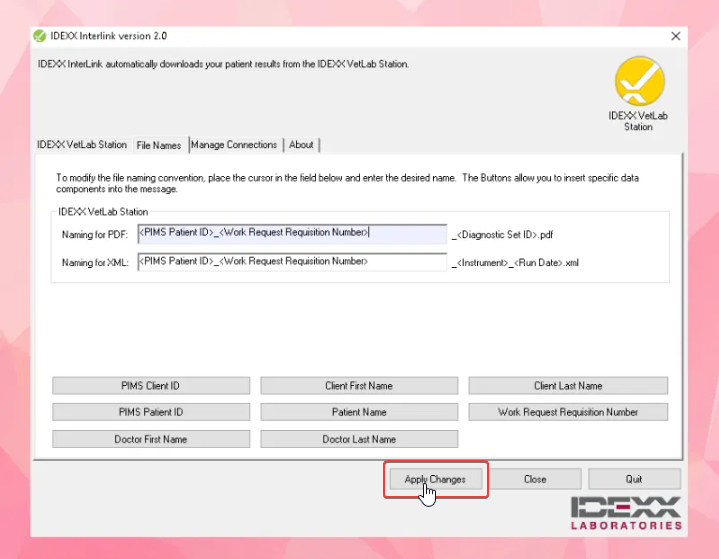
Task: Click the Quit button
Action: pos(634,479)
